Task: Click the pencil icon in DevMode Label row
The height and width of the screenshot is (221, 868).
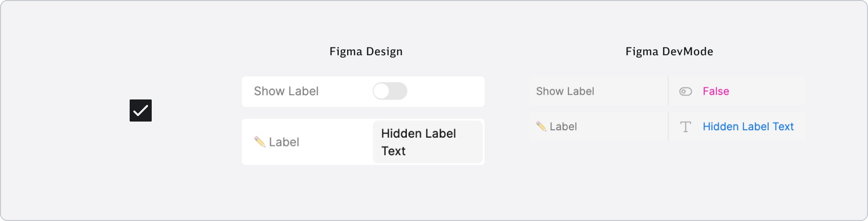Action: 541,126
